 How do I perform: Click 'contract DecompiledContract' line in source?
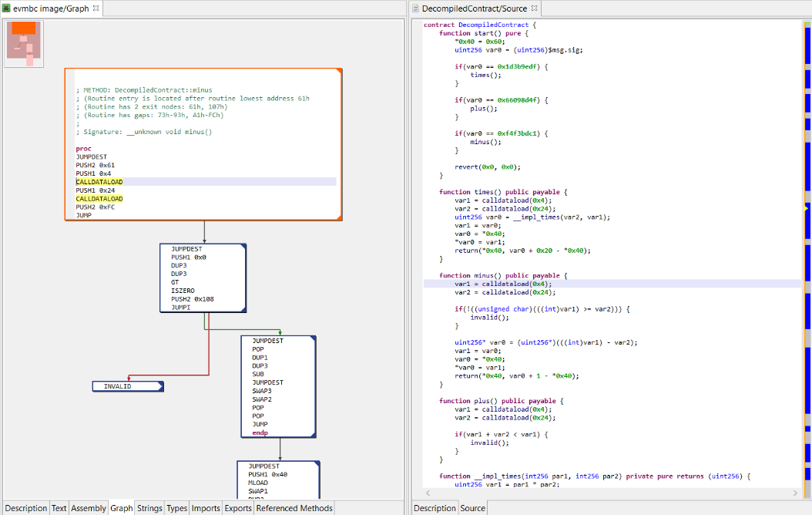(x=480, y=25)
